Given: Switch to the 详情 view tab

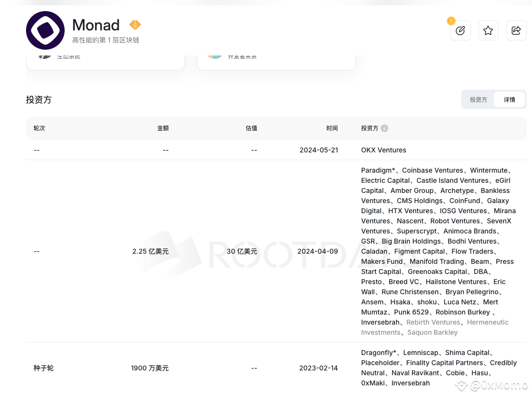Looking at the screenshot, I should 509,99.
